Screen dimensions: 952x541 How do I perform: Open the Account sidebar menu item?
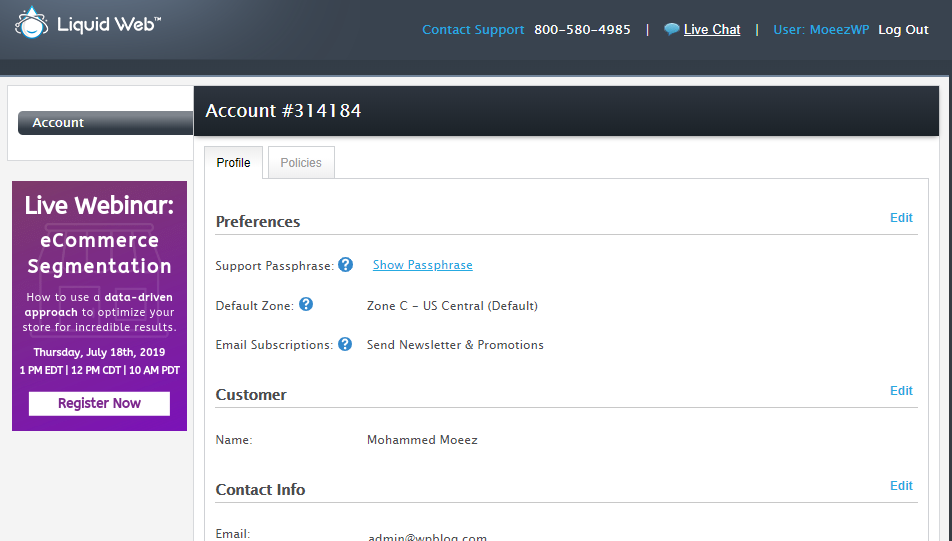pyautogui.click(x=106, y=123)
